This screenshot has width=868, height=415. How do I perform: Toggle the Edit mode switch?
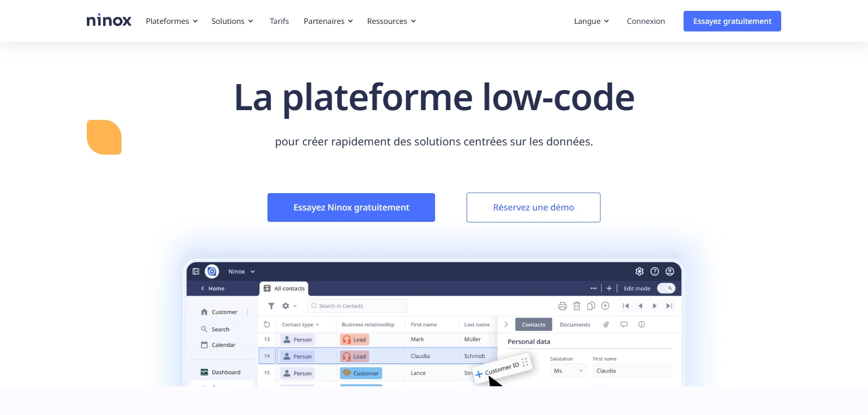pos(666,288)
